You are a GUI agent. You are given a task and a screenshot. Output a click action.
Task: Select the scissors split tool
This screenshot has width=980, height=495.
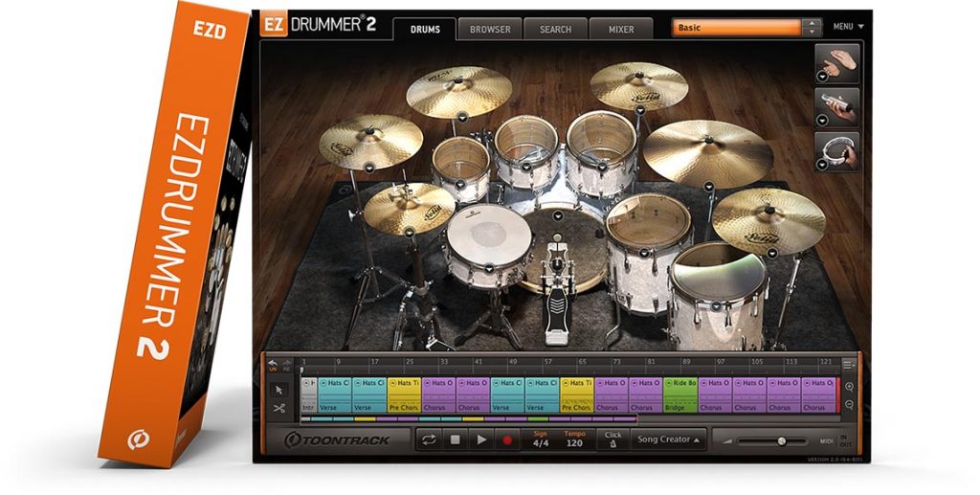pyautogui.click(x=278, y=408)
